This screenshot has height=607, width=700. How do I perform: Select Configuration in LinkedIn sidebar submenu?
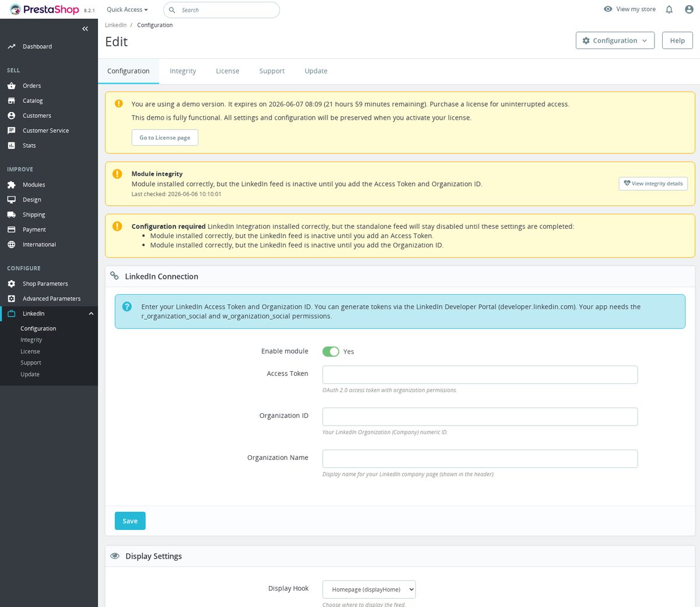(38, 329)
